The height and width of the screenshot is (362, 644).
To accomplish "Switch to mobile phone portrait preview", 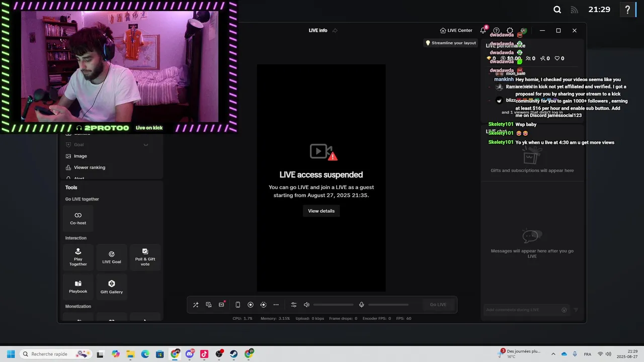I will pyautogui.click(x=238, y=305).
